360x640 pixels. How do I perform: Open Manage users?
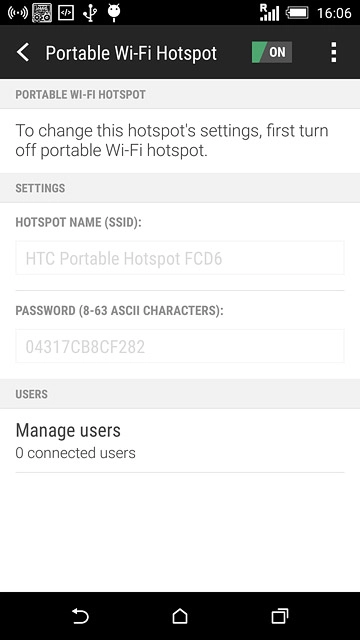tap(180, 440)
